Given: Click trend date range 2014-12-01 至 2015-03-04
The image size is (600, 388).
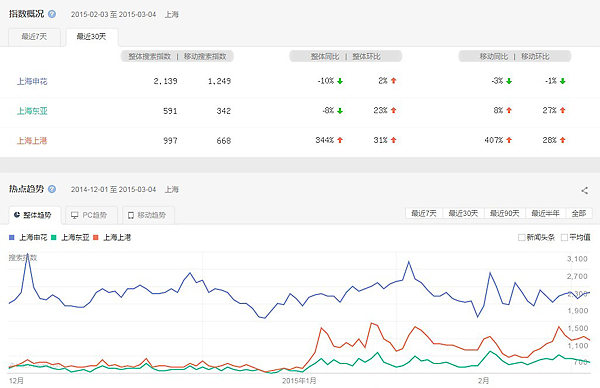Looking at the screenshot, I should (114, 189).
